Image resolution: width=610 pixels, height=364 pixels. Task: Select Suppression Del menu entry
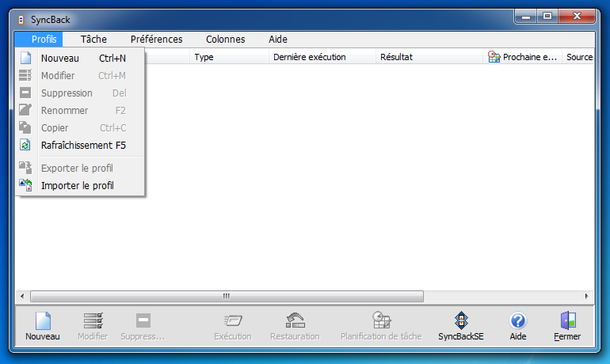click(80, 93)
